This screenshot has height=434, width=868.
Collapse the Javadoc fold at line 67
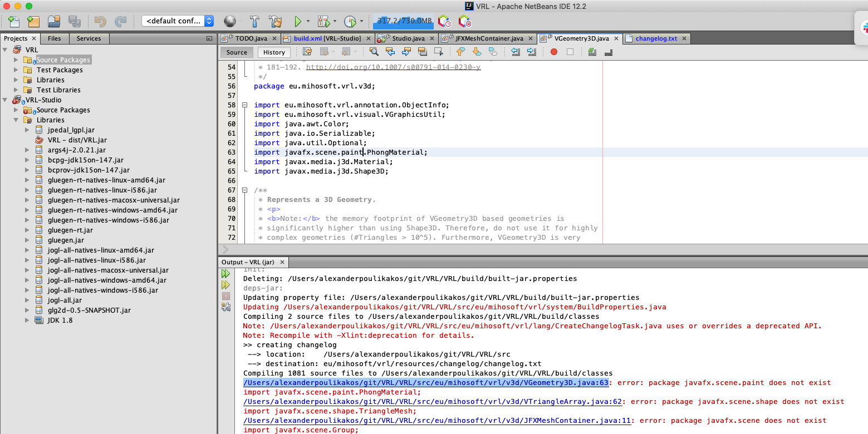[x=244, y=190]
